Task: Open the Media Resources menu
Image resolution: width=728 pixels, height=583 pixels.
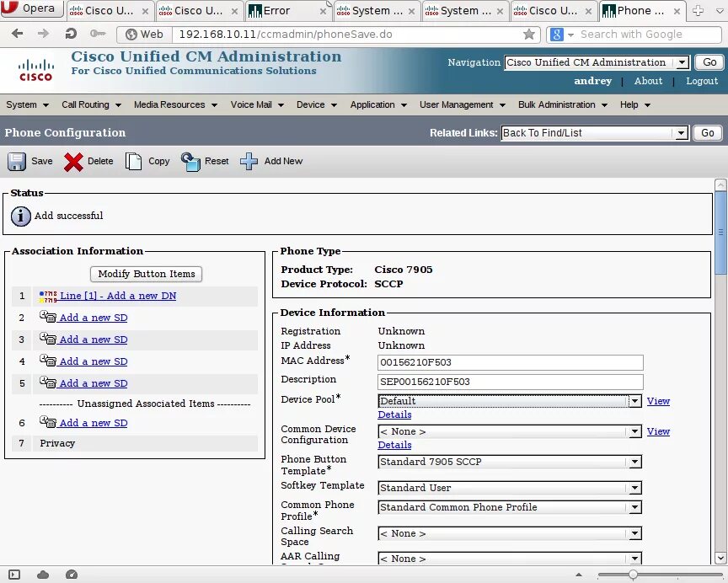Action: coord(175,105)
